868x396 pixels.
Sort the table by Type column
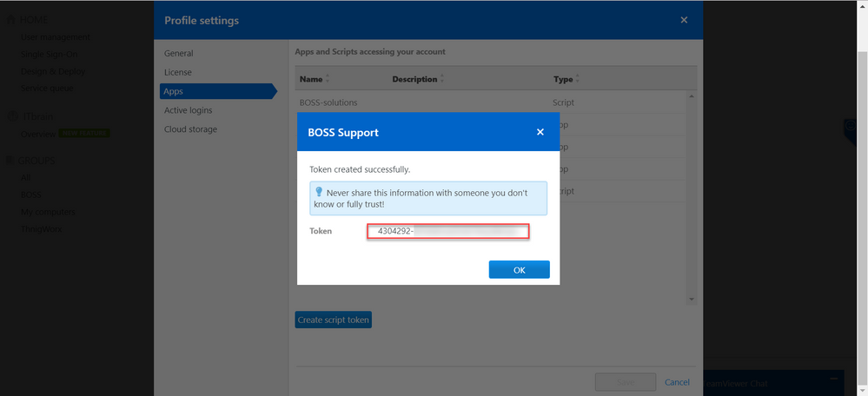tap(567, 79)
